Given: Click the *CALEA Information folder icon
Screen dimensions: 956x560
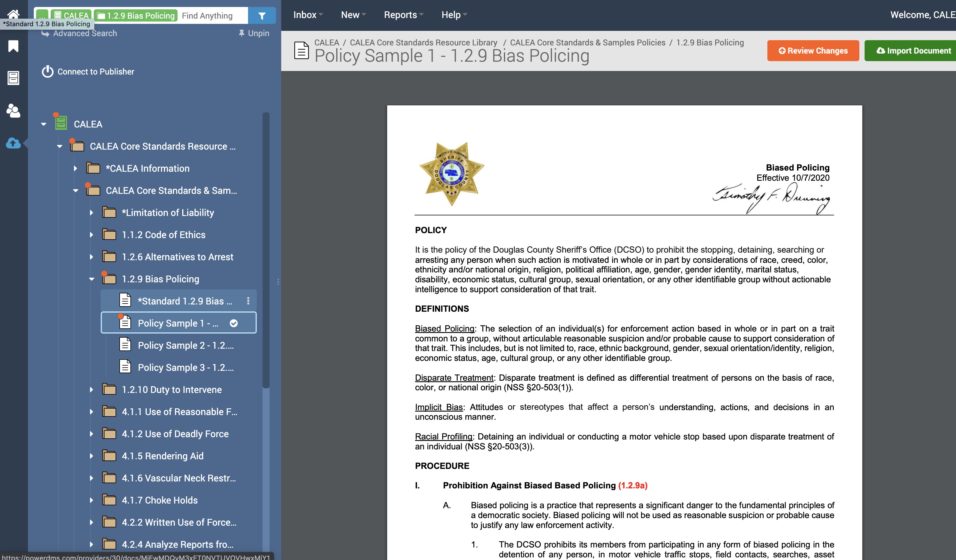Looking at the screenshot, I should click(93, 168).
